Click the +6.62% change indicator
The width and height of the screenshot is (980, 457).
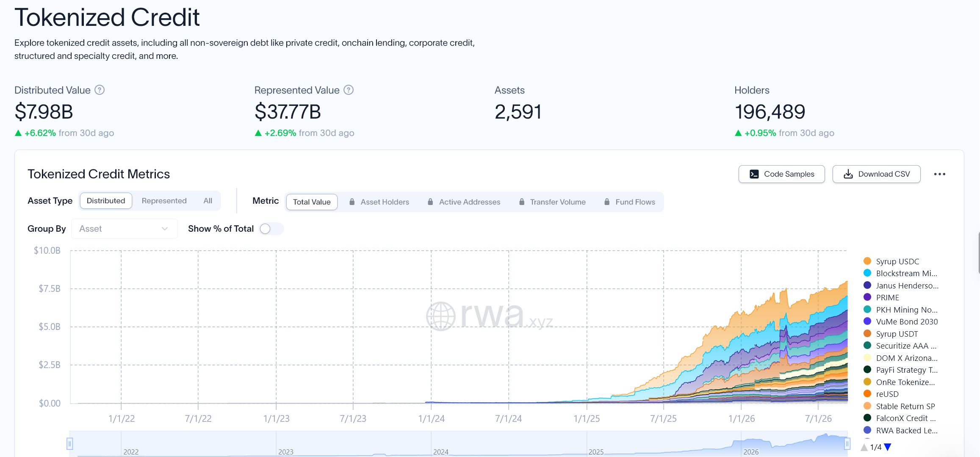[36, 133]
